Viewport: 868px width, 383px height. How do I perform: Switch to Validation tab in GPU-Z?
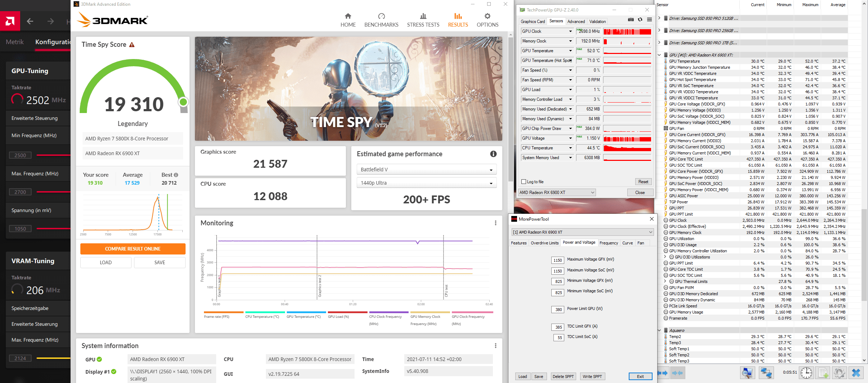point(597,22)
